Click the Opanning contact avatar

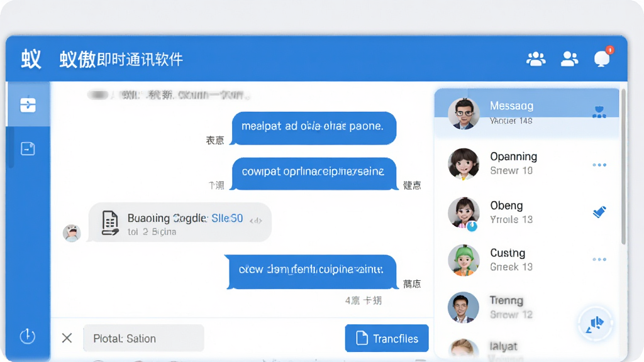point(464,164)
